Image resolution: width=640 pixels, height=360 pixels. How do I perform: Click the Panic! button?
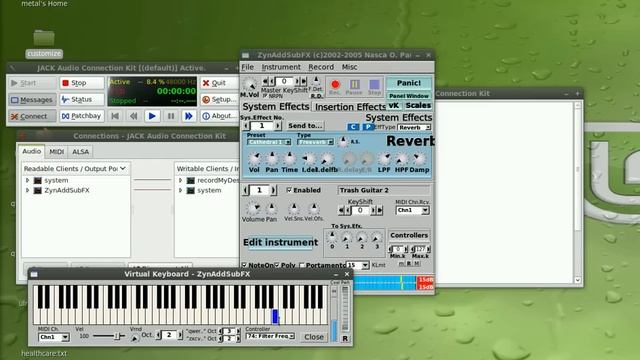click(409, 83)
